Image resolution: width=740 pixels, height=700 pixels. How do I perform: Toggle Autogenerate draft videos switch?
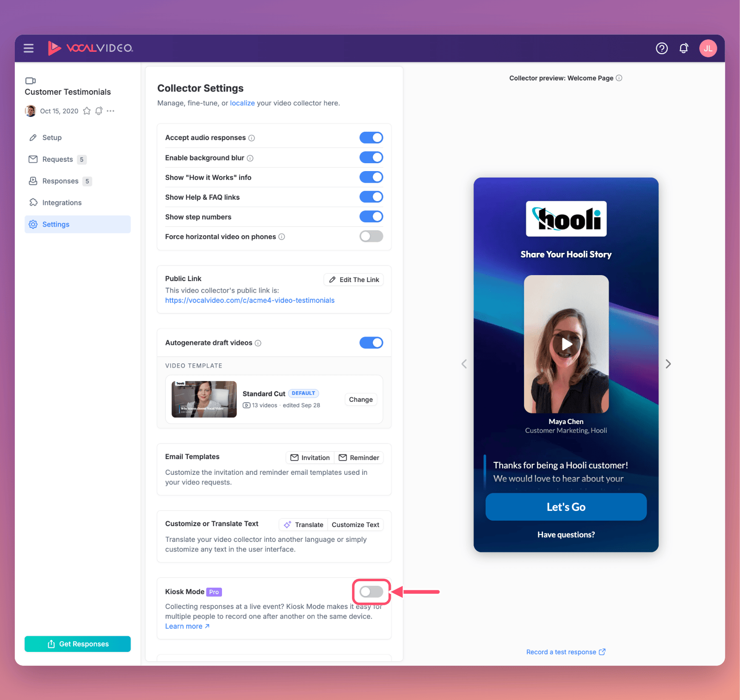click(371, 343)
